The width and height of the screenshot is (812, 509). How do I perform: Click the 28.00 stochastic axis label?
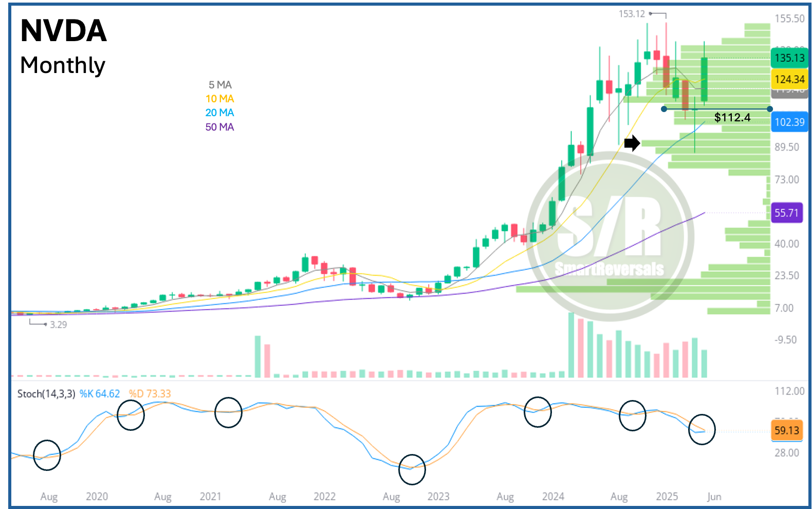click(x=787, y=453)
